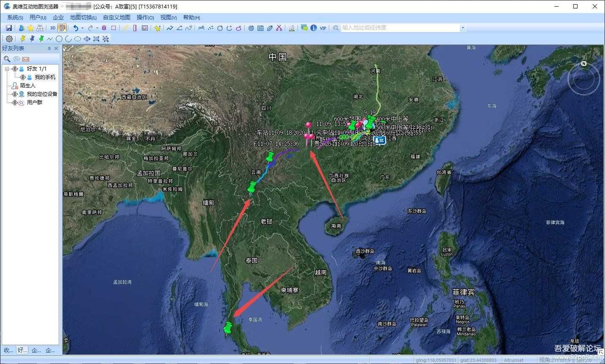605x364 pixels.
Task: Open the 地图切换(L) menu
Action: pyautogui.click(x=82, y=17)
